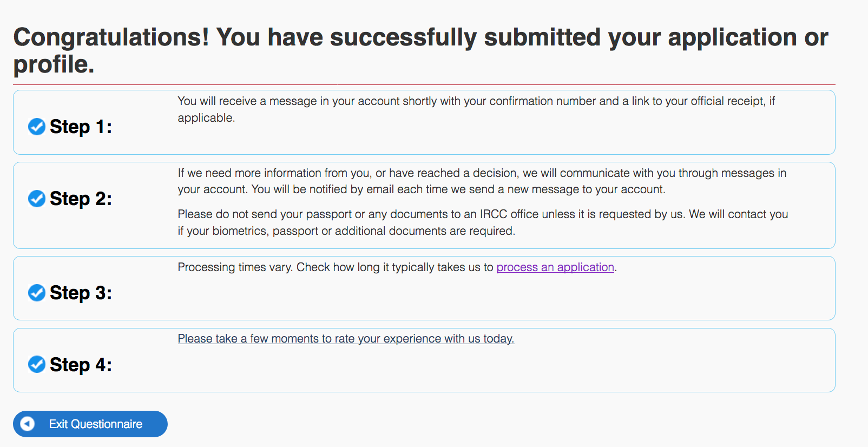This screenshot has height=447, width=868.
Task: Select the Step 4: heading label
Action: pos(81,365)
